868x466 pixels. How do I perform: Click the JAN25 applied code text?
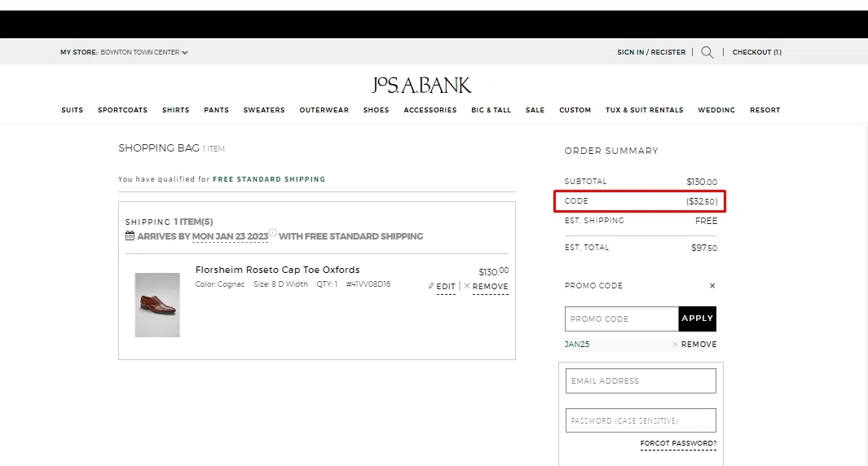tap(577, 345)
